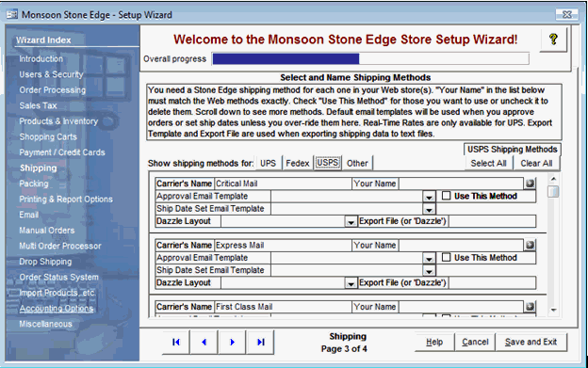Click Critical Mail Your Name input field

[461, 184]
